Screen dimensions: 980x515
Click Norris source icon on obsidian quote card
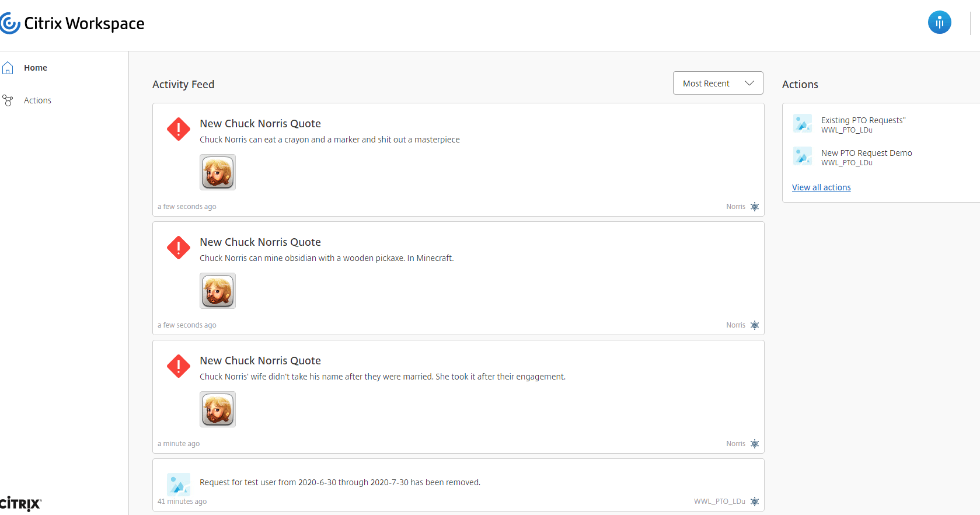[x=755, y=325]
